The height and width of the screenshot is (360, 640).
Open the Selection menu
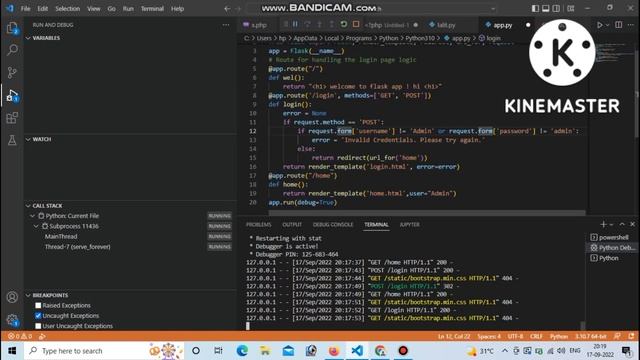[x=68, y=9]
